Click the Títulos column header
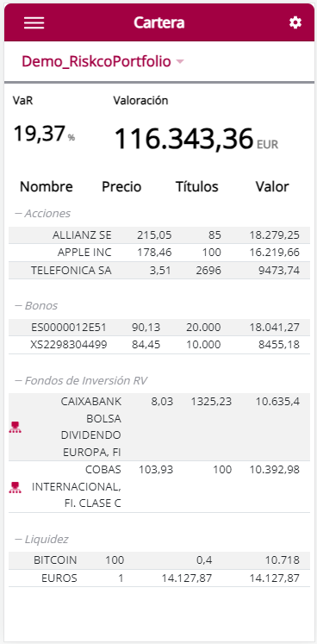The image size is (317, 644). click(197, 187)
